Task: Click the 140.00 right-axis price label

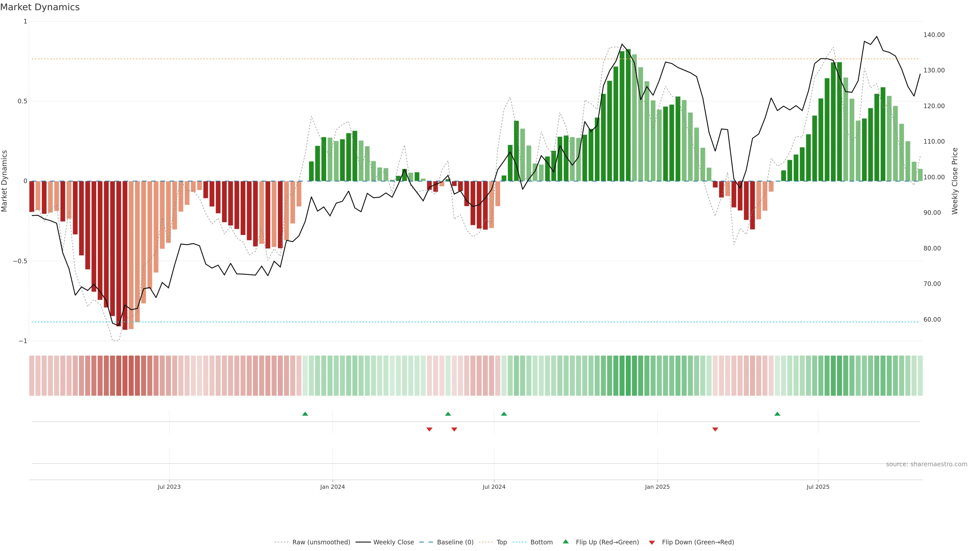Action: (934, 35)
